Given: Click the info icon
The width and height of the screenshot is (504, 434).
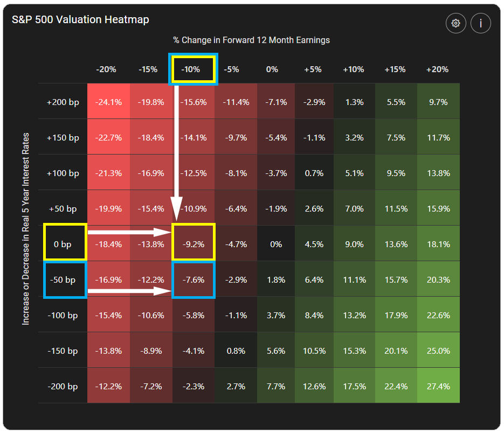Looking at the screenshot, I should 480,23.
